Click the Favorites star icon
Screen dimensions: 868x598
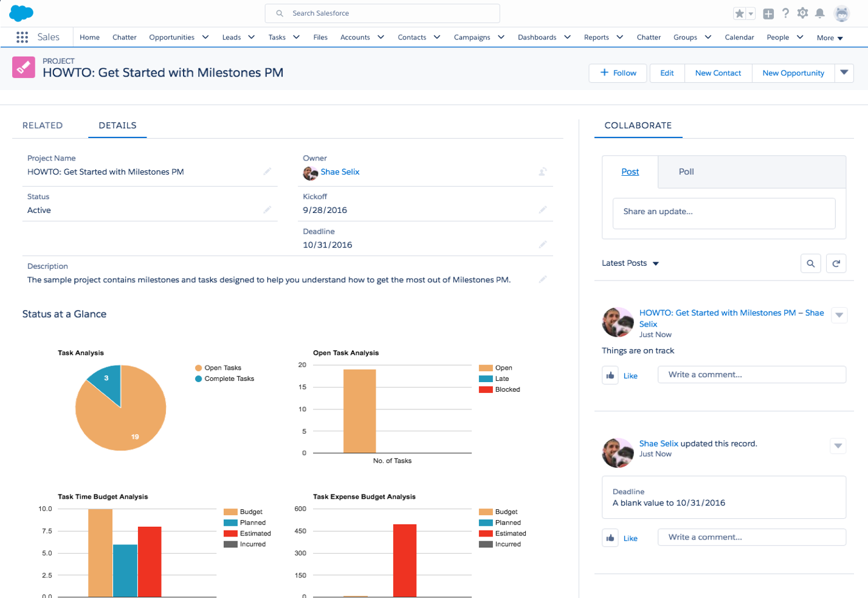739,13
